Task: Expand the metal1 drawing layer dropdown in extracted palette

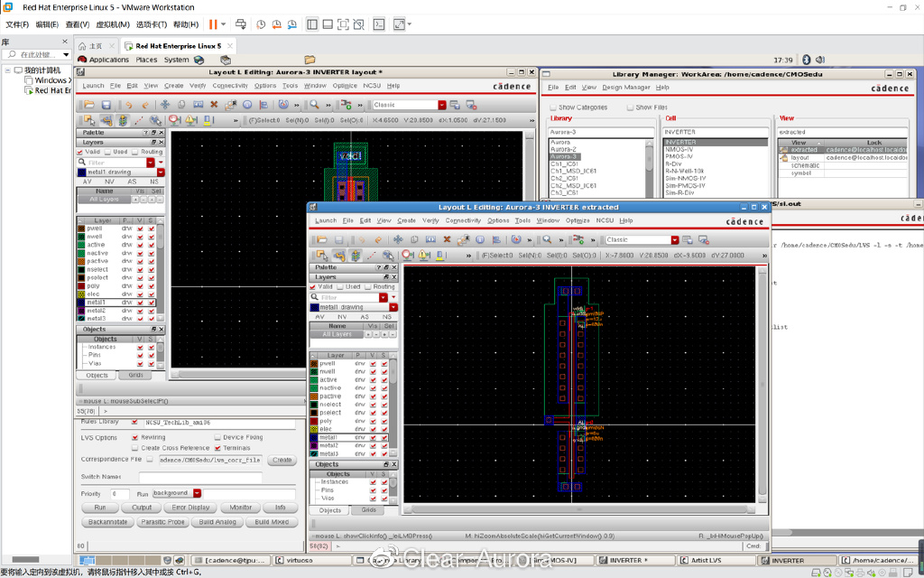Action: pos(393,307)
